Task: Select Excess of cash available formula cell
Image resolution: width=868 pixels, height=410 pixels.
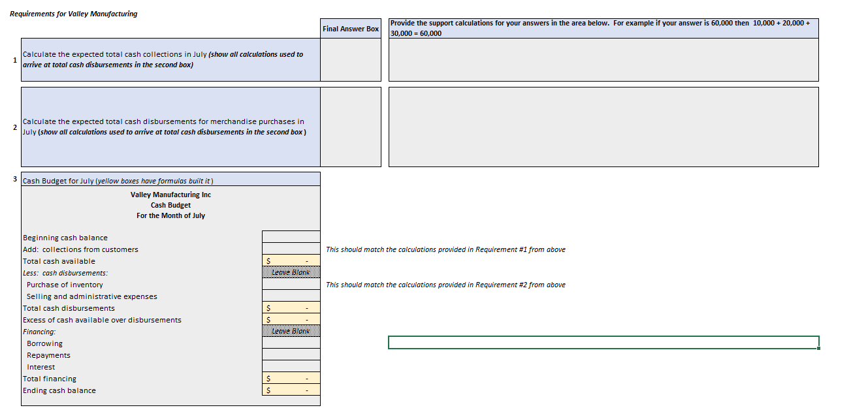Action: (x=291, y=319)
